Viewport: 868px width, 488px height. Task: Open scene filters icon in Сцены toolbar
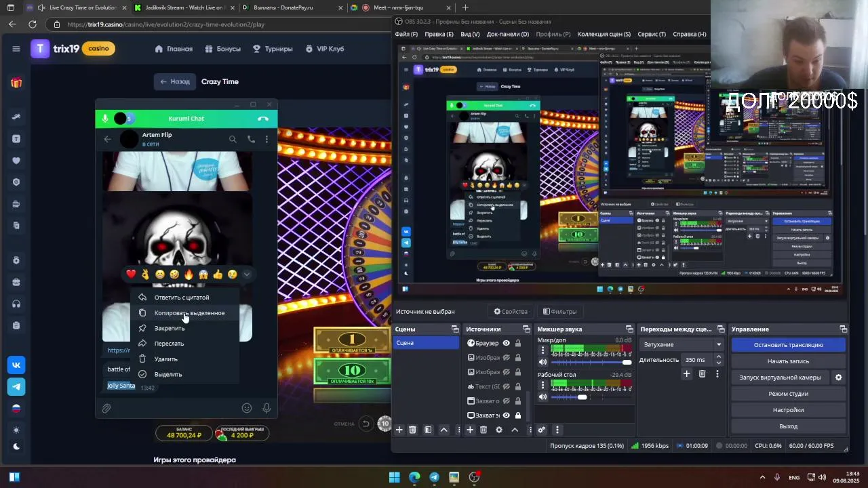(428, 430)
